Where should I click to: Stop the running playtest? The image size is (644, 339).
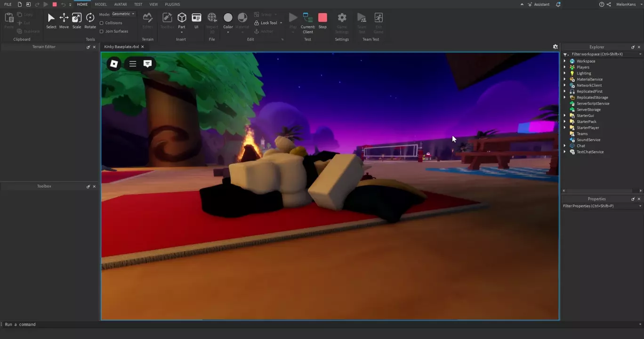[x=322, y=21]
